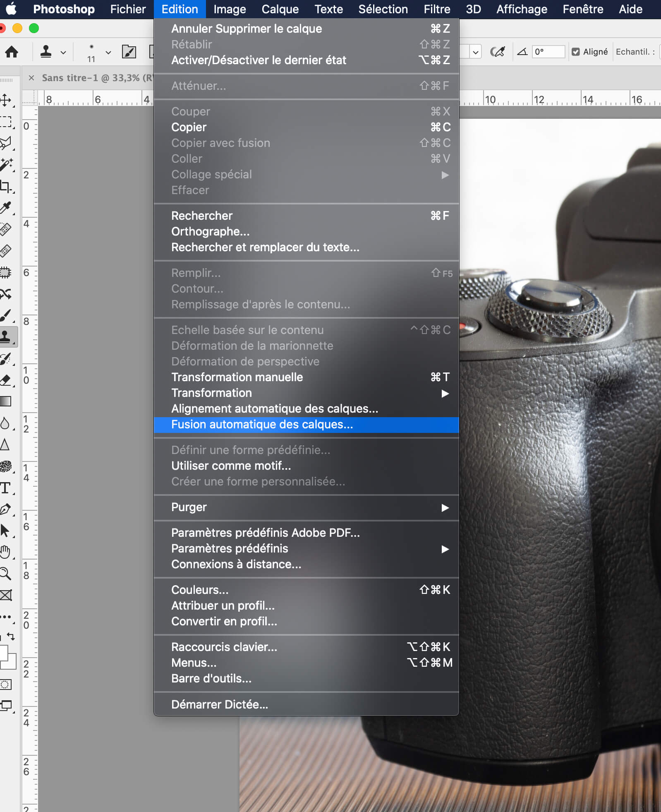This screenshot has height=812, width=661.
Task: Open the Fichier menu
Action: click(128, 9)
